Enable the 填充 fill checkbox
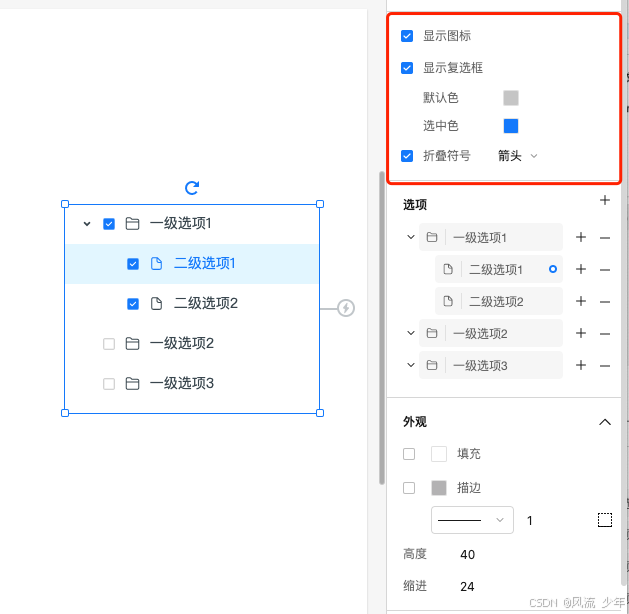Viewport: 629px width, 614px height. point(409,454)
